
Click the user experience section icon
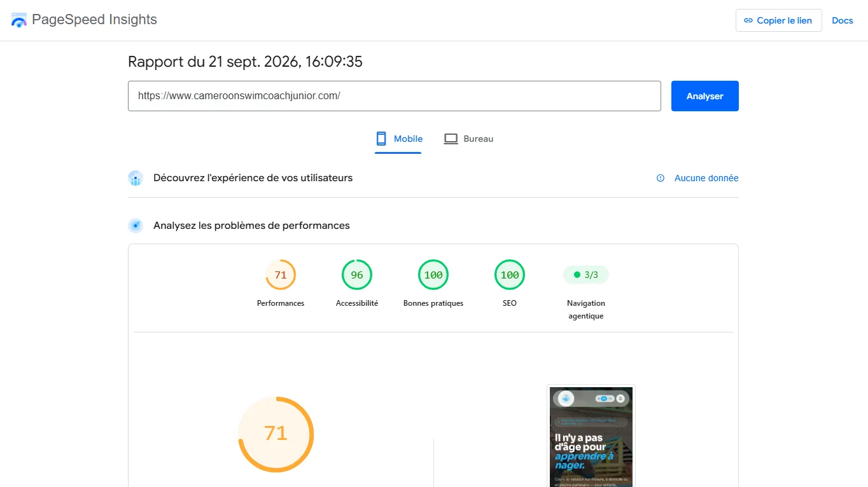pos(136,178)
